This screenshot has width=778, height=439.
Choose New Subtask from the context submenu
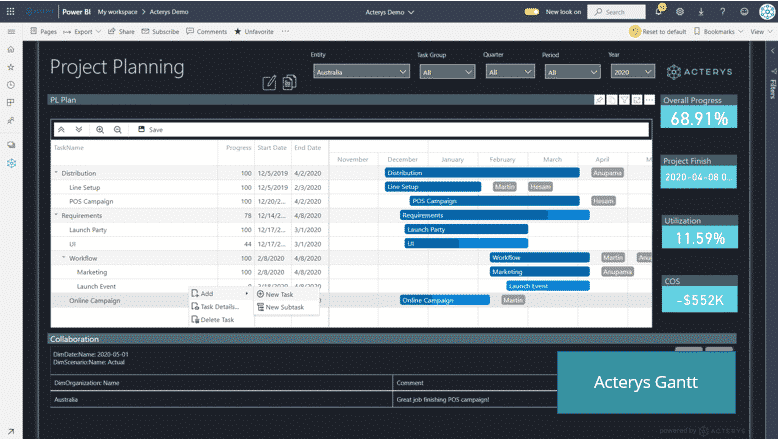[285, 307]
